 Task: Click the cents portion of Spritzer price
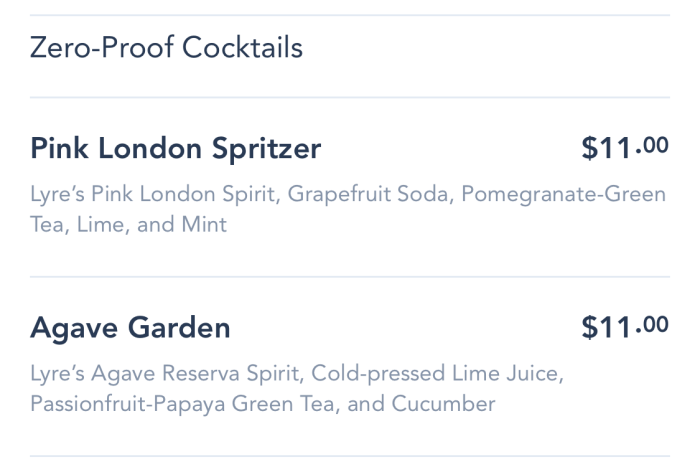coord(654,146)
